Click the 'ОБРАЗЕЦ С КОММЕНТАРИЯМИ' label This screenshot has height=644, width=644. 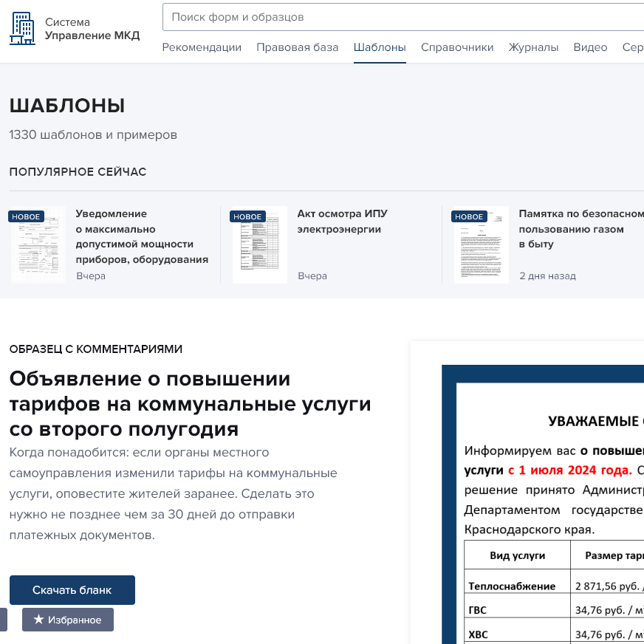pos(96,349)
